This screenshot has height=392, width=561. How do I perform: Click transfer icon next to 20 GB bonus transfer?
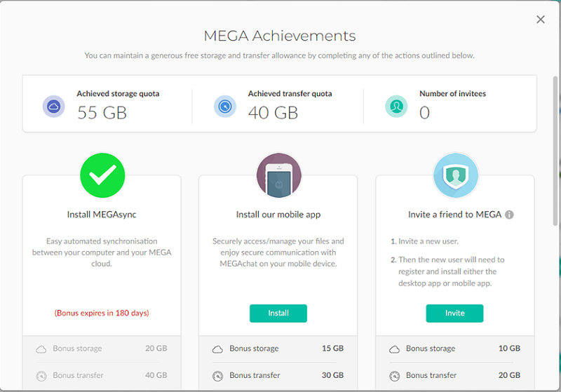pos(395,375)
